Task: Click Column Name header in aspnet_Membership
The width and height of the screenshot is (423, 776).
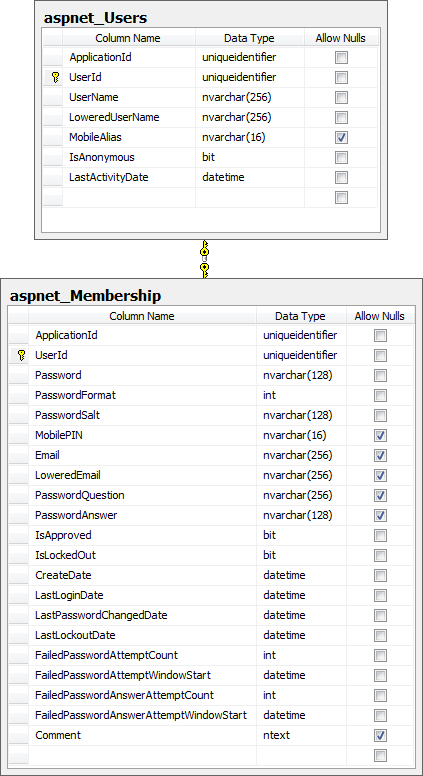Action: coord(142,316)
